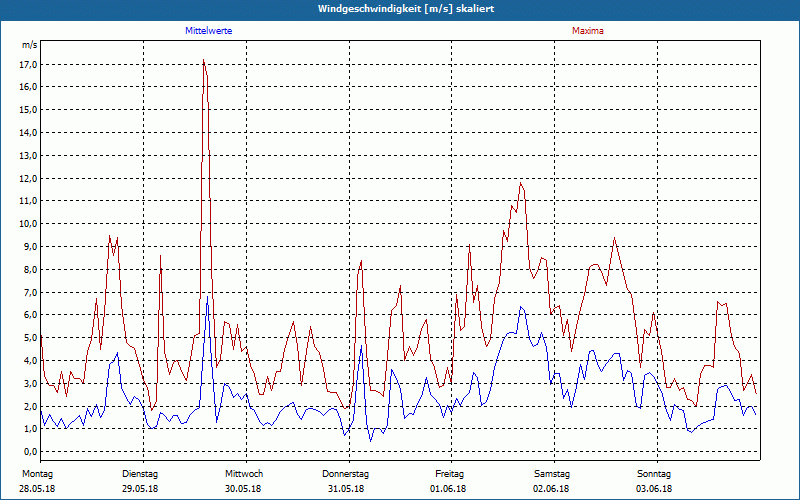Screen dimensions: 800x500
Task: Click the 10,0 y-axis value
Action: pos(29,223)
